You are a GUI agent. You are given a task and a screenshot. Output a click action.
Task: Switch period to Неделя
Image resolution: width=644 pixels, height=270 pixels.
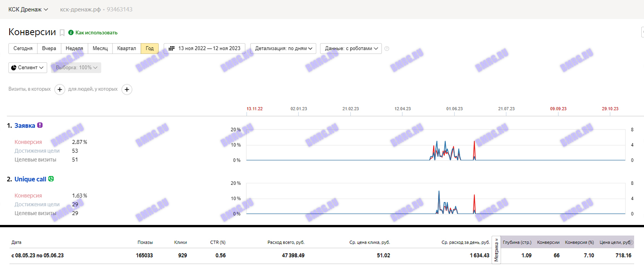(74, 49)
